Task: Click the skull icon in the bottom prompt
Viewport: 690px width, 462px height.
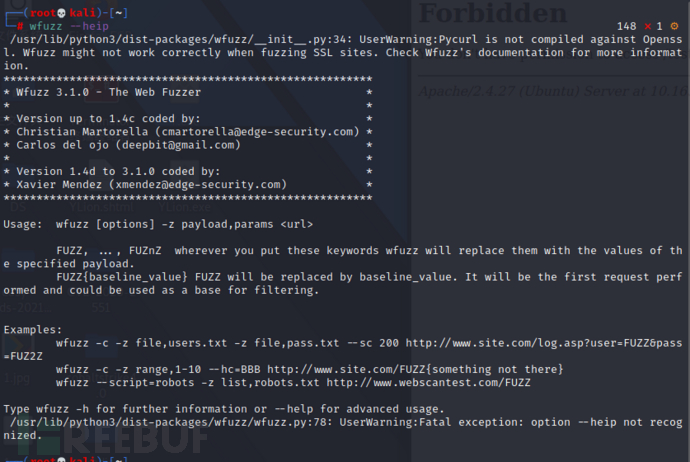Action: click(61, 459)
